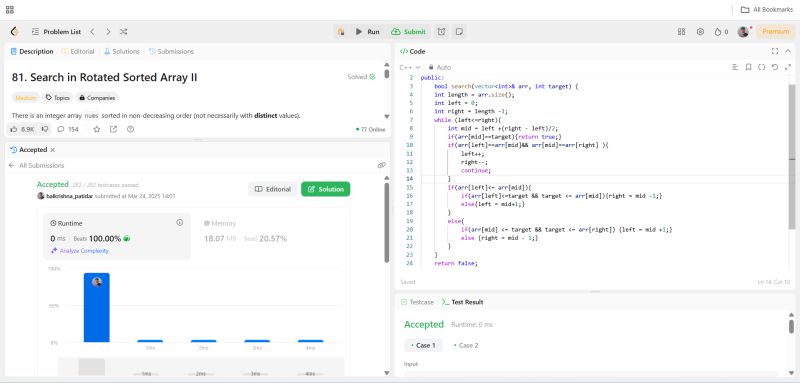Switch to the Submissions tab
The image size is (800, 383).
tap(171, 52)
